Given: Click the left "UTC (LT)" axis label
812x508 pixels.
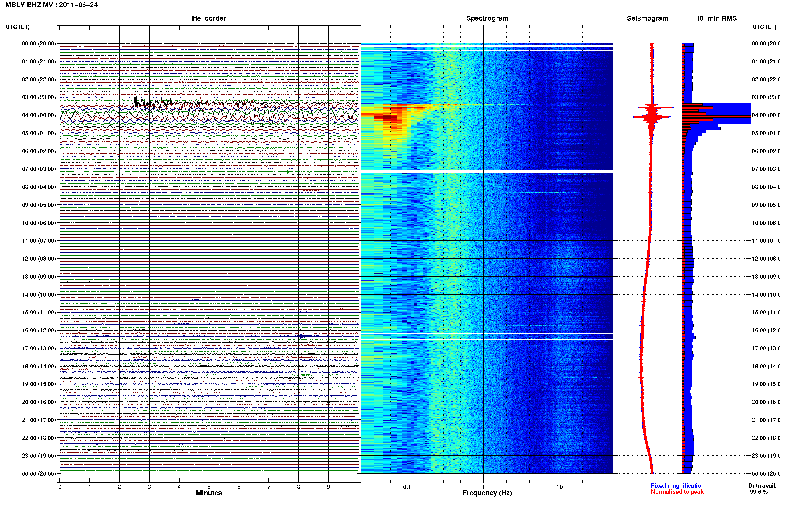Looking at the screenshot, I should [x=17, y=27].
